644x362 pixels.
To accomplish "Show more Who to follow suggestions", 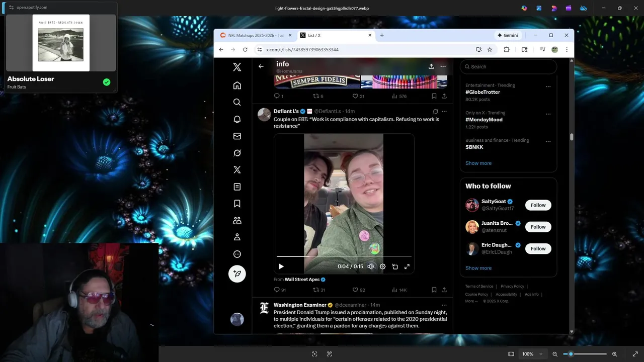I will tap(478, 268).
